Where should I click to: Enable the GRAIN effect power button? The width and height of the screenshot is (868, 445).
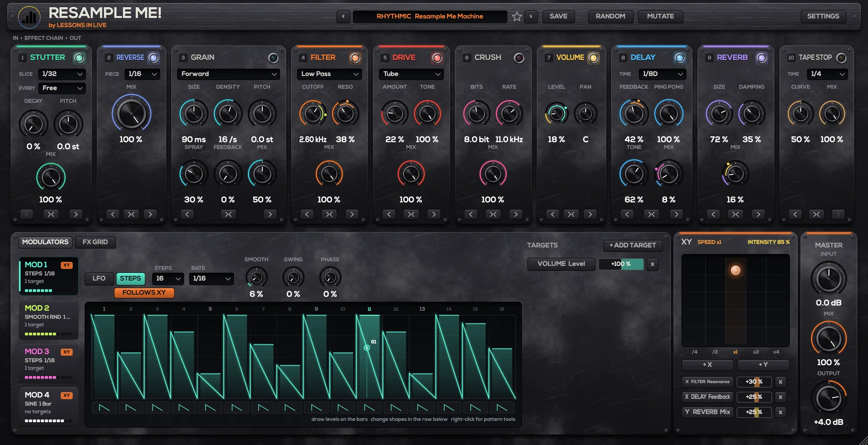click(273, 58)
